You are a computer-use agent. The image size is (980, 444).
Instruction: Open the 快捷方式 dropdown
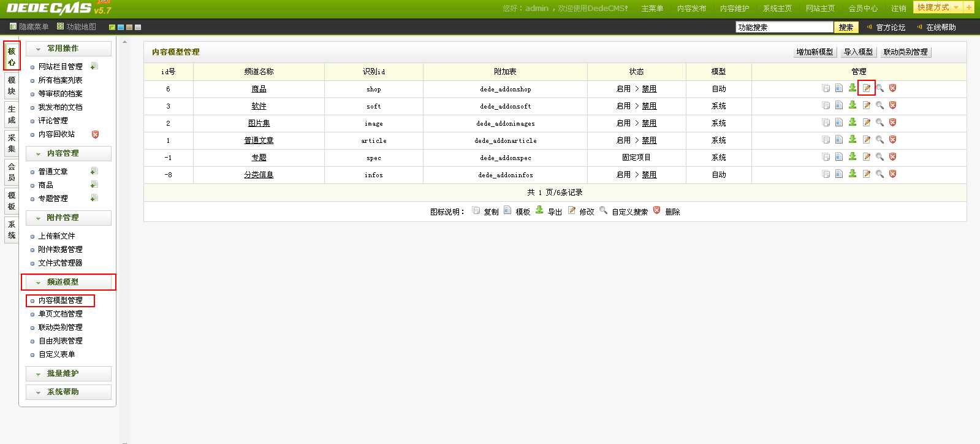pyautogui.click(x=938, y=7)
